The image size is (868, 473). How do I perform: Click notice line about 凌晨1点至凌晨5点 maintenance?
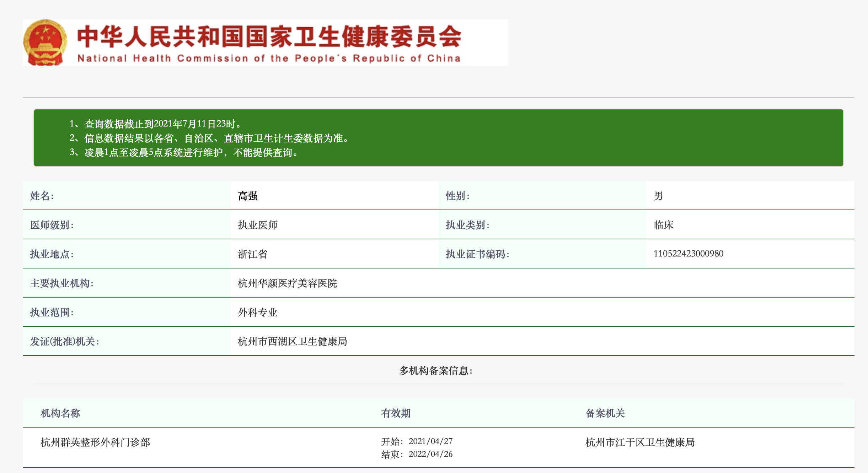[x=184, y=153]
